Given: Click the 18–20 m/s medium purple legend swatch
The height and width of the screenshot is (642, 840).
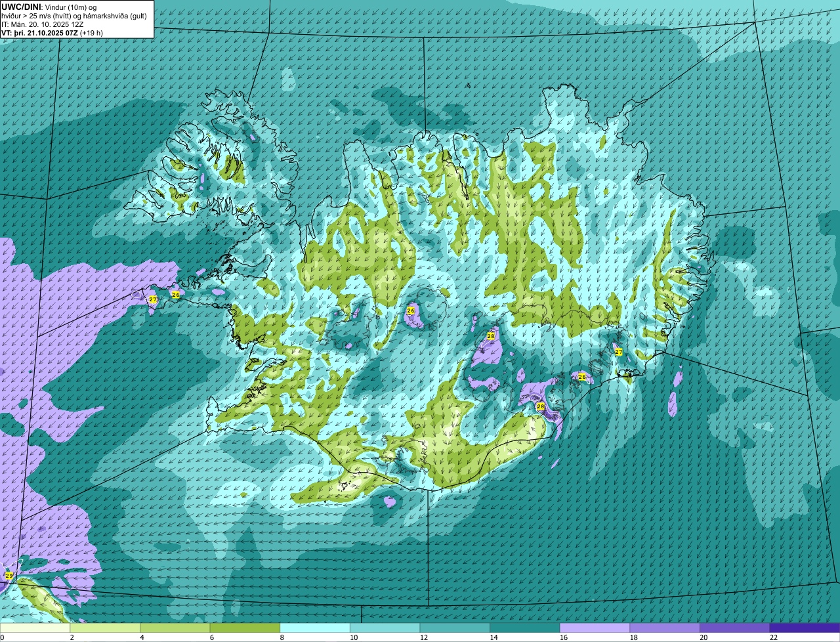Looking at the screenshot, I should point(665,628).
